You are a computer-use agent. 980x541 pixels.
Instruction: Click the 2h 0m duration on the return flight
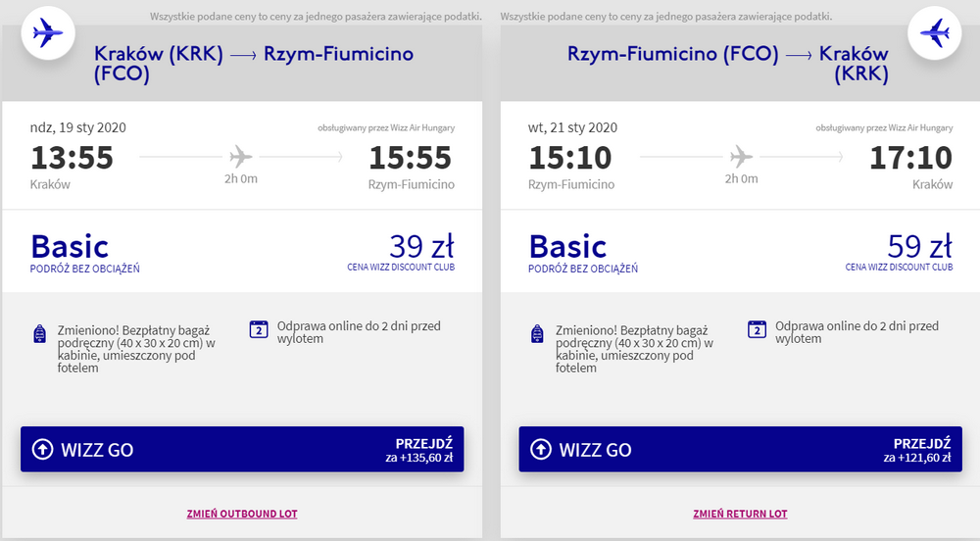(x=741, y=178)
